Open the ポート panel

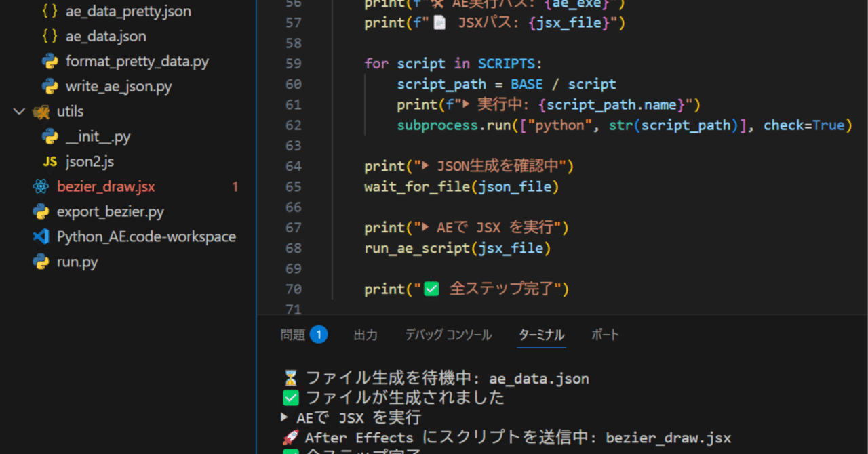click(x=604, y=334)
